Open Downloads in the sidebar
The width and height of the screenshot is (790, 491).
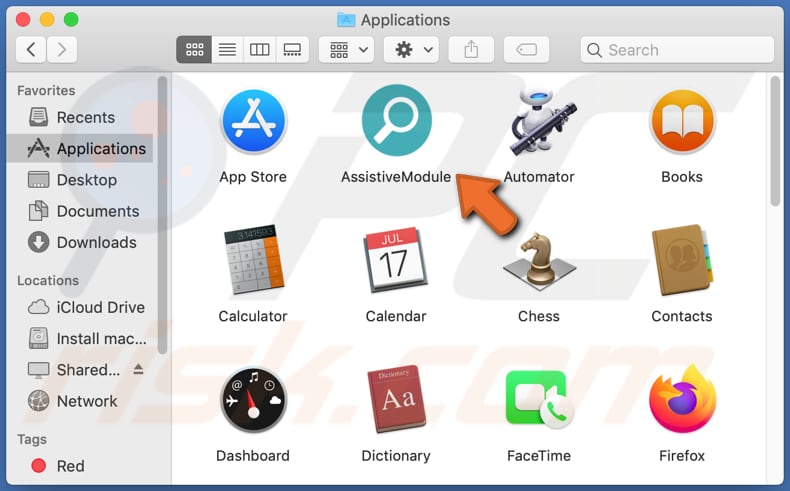coord(82,242)
